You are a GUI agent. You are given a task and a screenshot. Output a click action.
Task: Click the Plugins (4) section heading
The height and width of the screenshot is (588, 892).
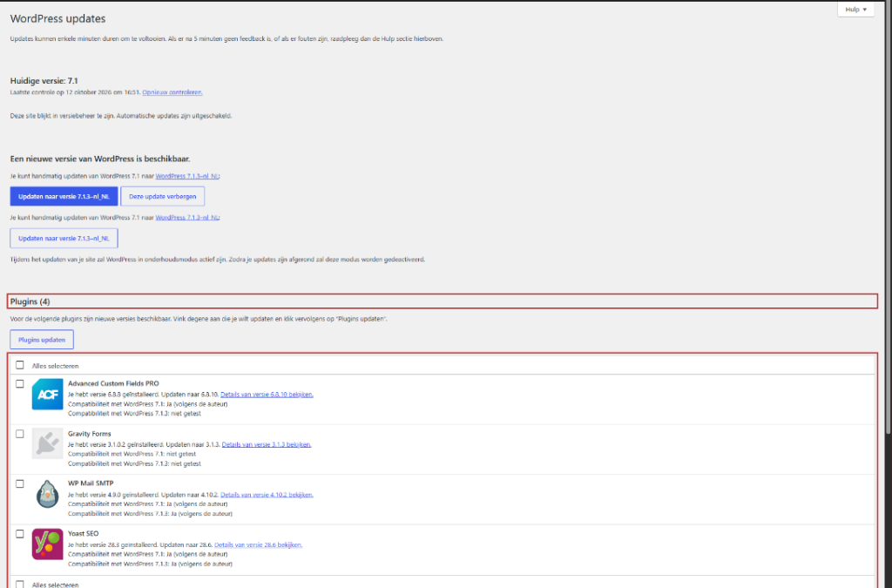click(x=30, y=301)
